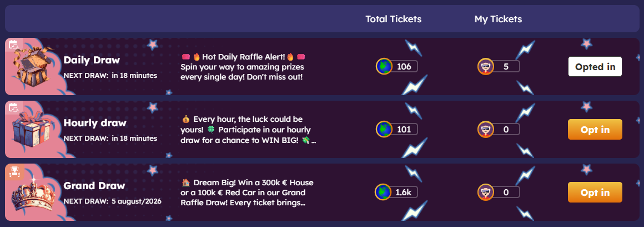Click the My Tickets column header
Viewport: 644px width, 227px height.
(498, 19)
